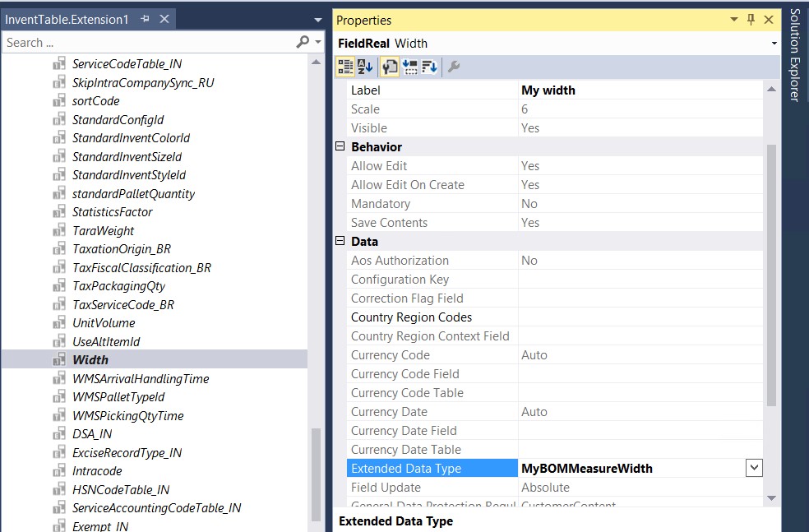Select the StatisticsFactor field

pos(113,212)
